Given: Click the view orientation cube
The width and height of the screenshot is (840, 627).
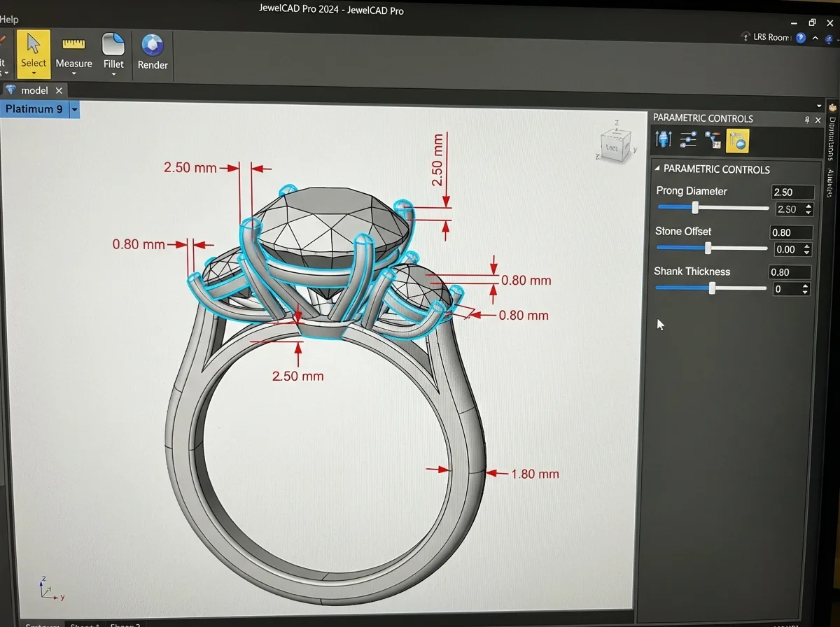Looking at the screenshot, I should [612, 146].
